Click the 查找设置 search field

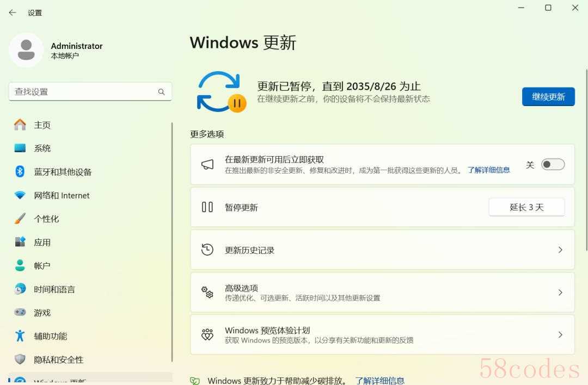tap(90, 92)
